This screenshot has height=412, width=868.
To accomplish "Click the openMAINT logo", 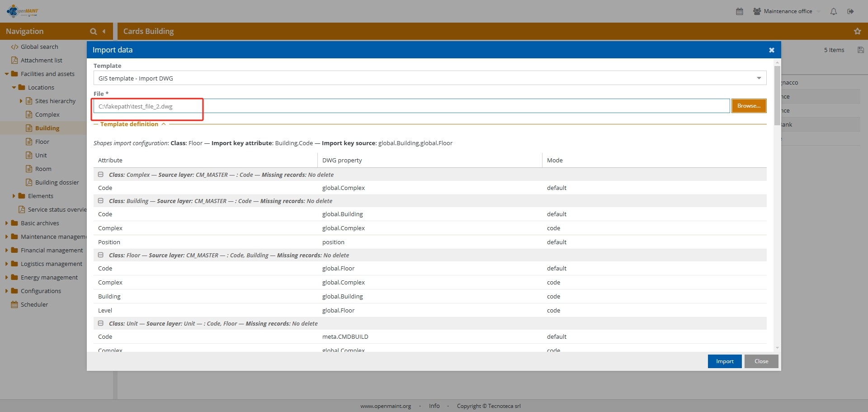I will click(23, 11).
